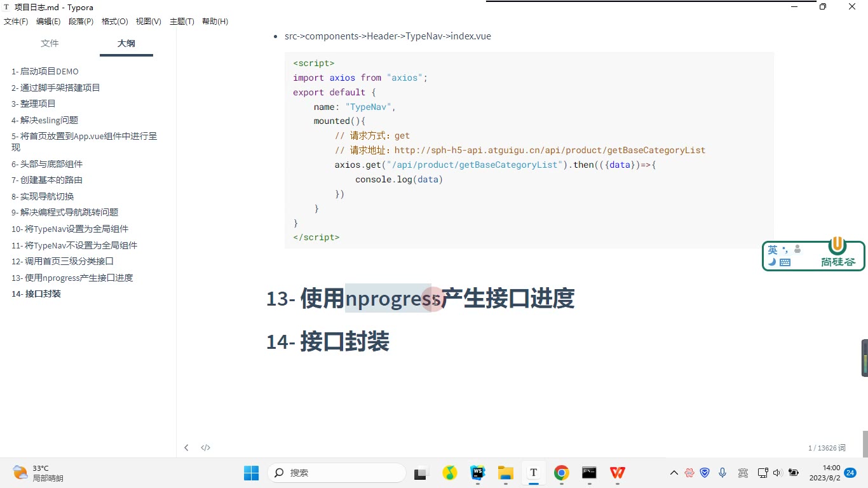This screenshot has height=488, width=868.
Task: Open the 帮助(H) menu
Action: coord(215,22)
